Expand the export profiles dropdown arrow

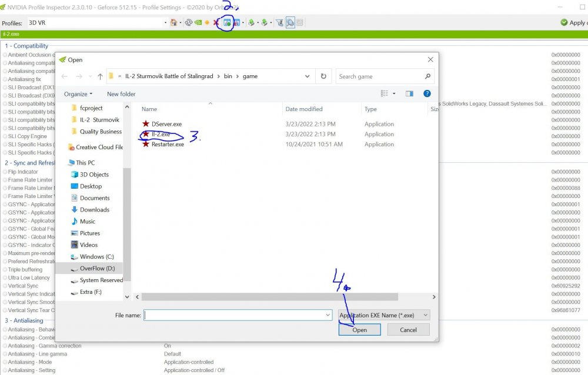tap(258, 23)
